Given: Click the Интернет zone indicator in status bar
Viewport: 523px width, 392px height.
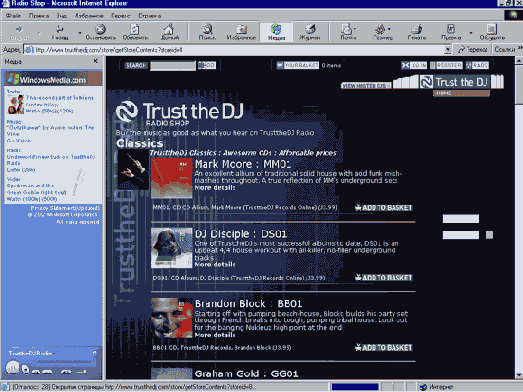Looking at the screenshot, I should coord(437,387).
